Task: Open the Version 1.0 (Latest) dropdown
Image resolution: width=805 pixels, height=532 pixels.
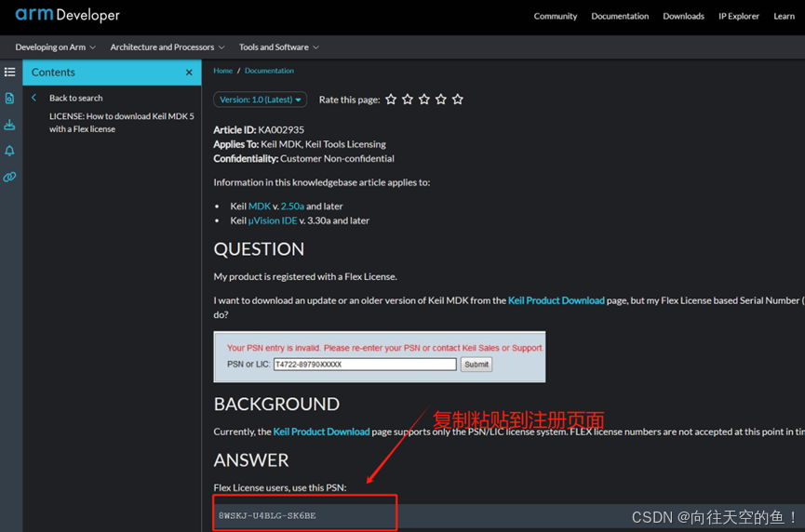Action: click(x=261, y=100)
